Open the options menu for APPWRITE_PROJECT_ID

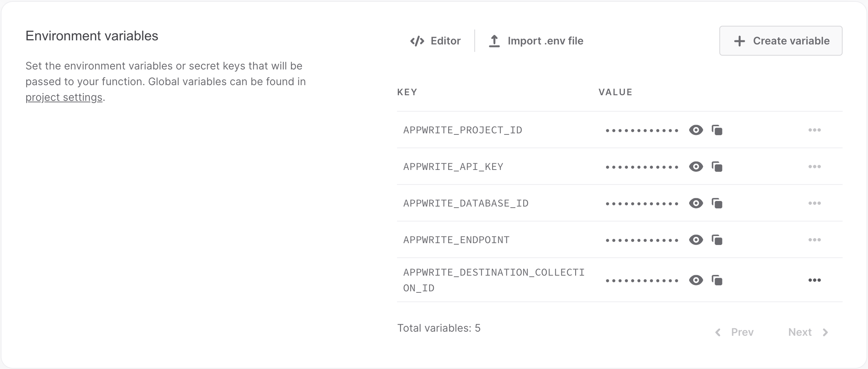(815, 130)
